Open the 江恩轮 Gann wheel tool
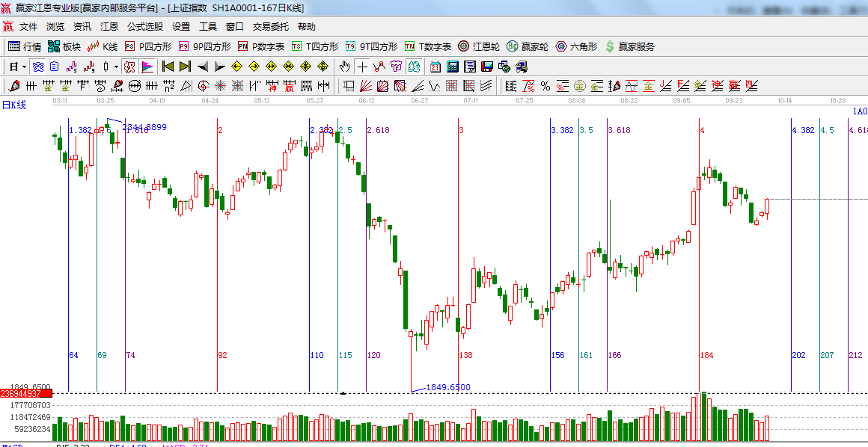 (x=480, y=46)
